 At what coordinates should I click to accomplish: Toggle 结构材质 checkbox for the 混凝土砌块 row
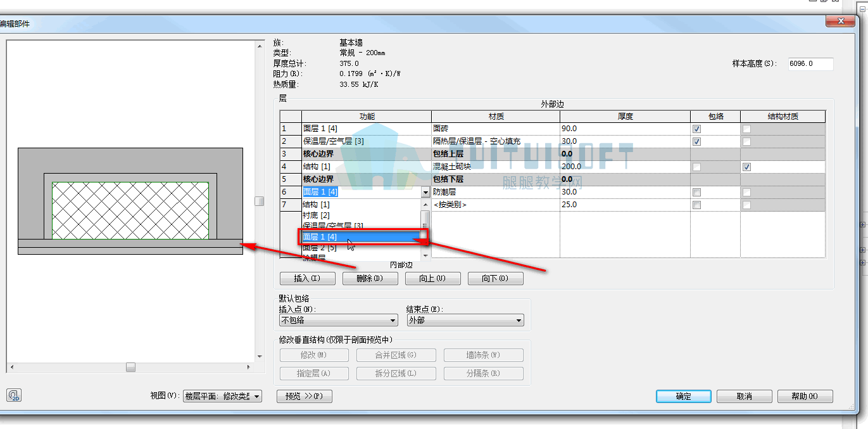tap(747, 167)
